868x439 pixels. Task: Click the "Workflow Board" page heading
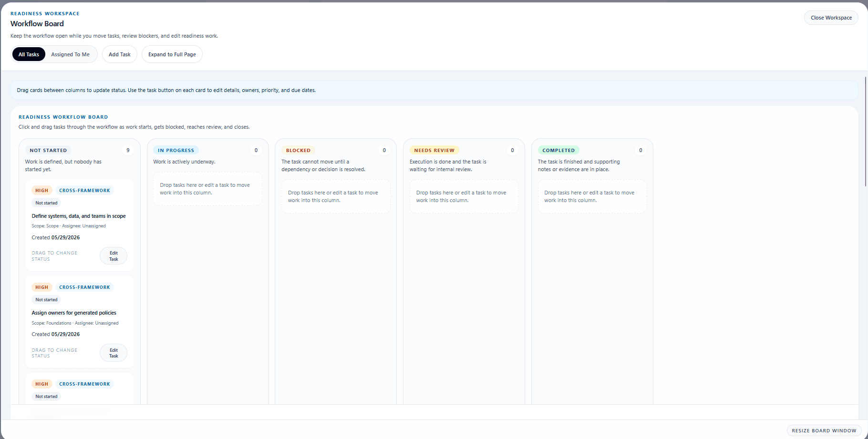point(37,23)
